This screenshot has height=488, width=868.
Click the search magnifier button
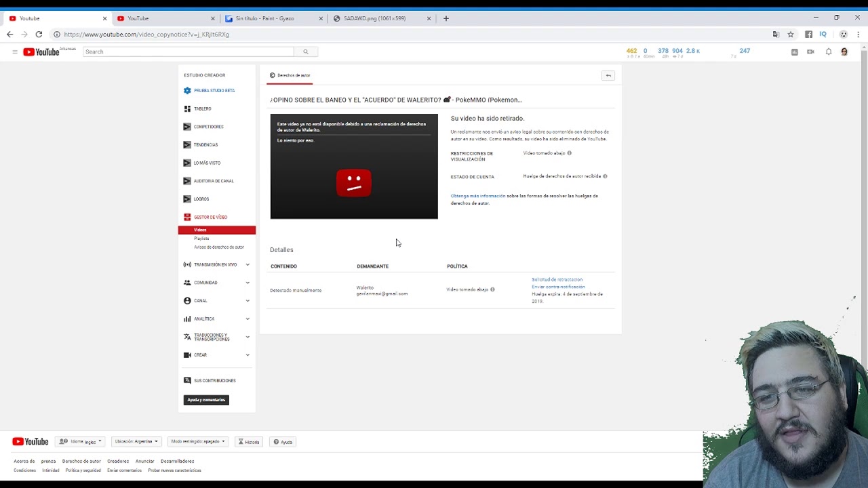306,52
